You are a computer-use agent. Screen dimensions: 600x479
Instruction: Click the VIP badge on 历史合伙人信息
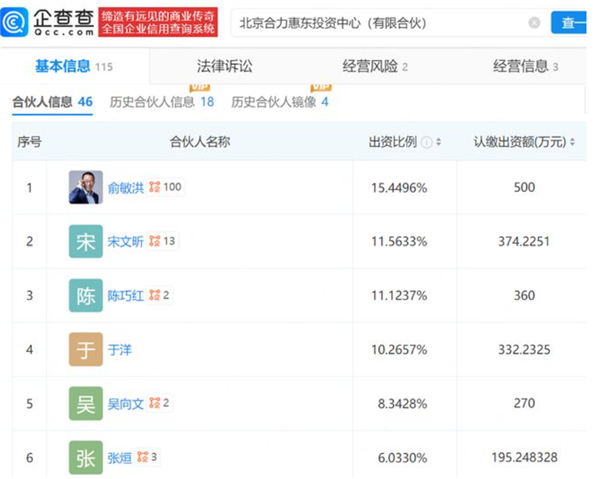pos(199,87)
